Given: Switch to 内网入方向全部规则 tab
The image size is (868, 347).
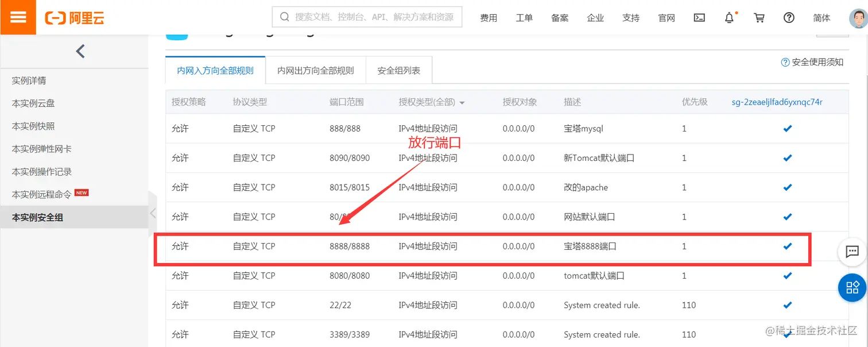Looking at the screenshot, I should pyautogui.click(x=215, y=71).
